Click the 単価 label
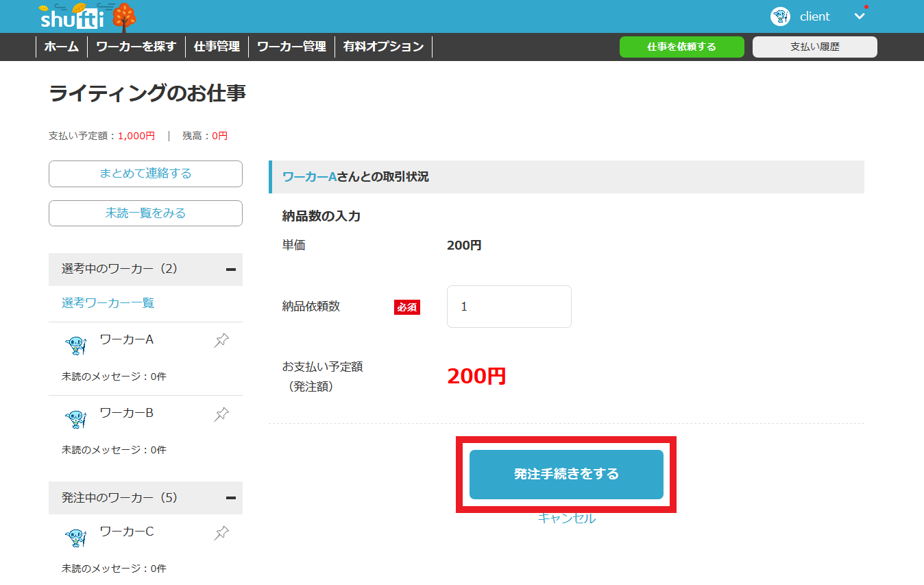The image size is (924, 585). (294, 245)
